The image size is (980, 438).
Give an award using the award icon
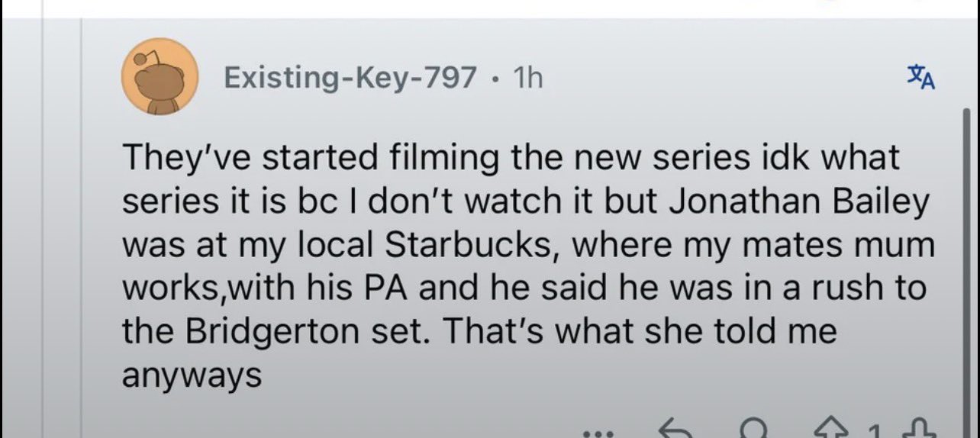756,431
